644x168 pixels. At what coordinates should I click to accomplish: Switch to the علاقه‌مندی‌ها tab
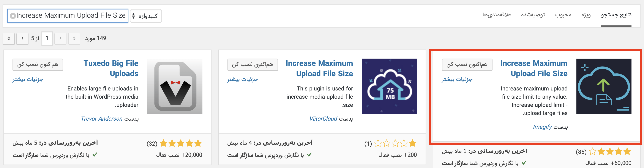point(497,15)
